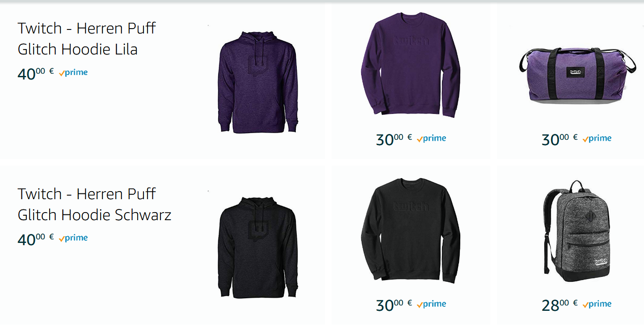Click the prime logo under black sweatshirt
Screen dimensions: 644x326
point(431,304)
